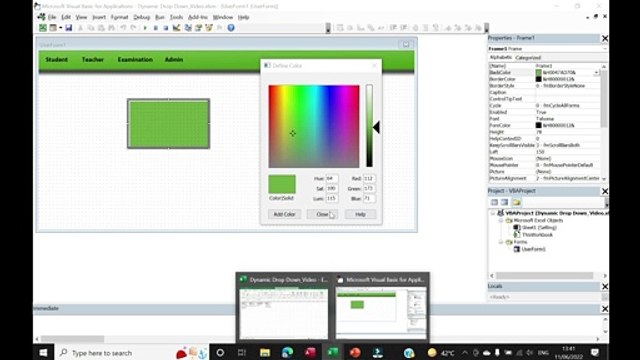Click the Save icon in toolbar
Screen dimensions: 640x360
[69, 28]
